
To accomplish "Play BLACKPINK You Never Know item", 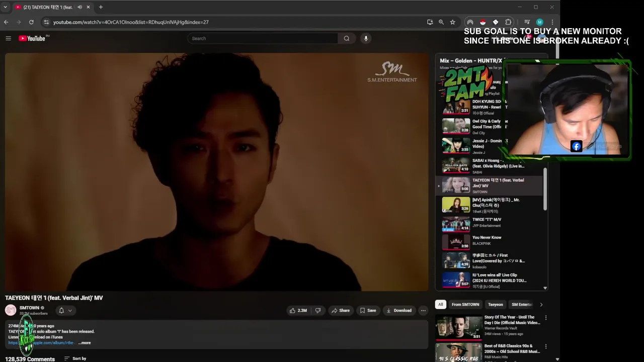I will pyautogui.click(x=490, y=242).
